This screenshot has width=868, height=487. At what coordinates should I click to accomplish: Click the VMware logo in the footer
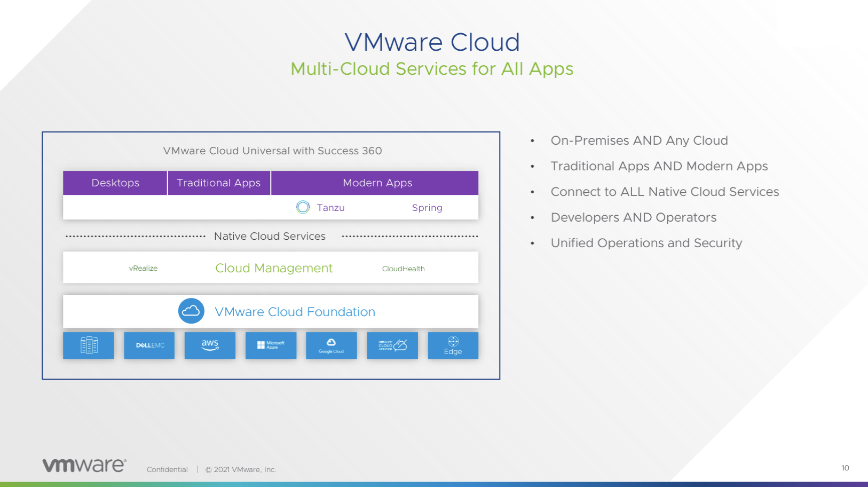(84, 465)
